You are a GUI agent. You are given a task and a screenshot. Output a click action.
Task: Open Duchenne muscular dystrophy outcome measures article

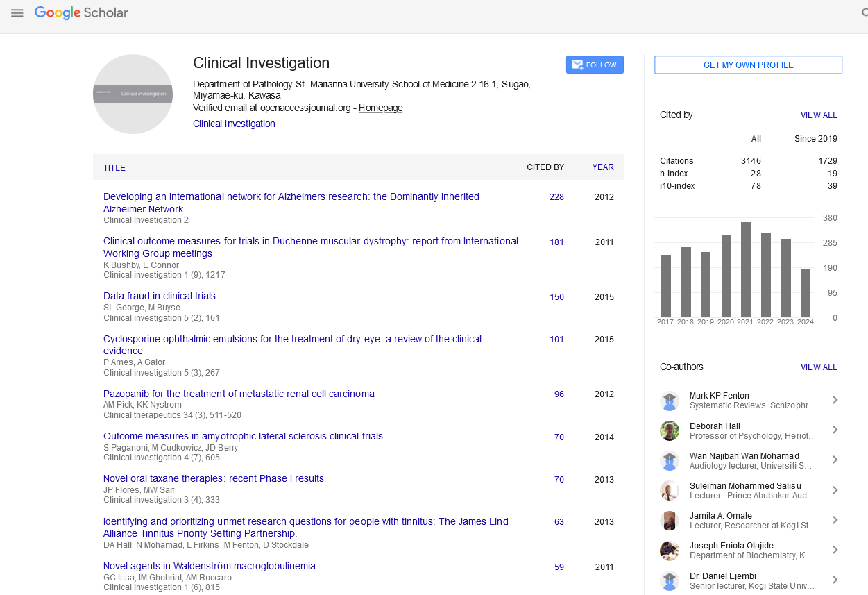311,247
